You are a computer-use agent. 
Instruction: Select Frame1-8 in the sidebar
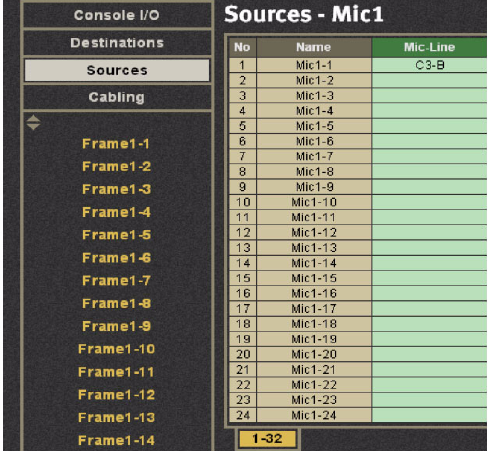pos(117,303)
